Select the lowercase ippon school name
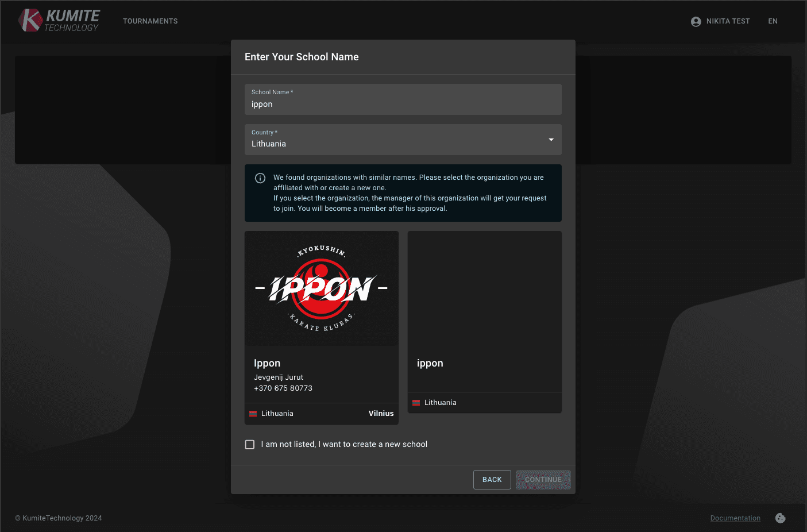The height and width of the screenshot is (532, 807). 430,363
